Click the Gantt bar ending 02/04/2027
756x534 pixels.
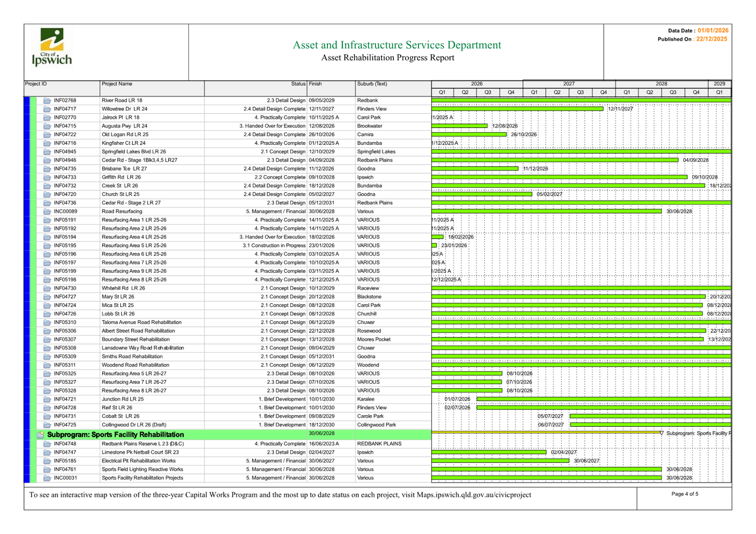point(489,452)
